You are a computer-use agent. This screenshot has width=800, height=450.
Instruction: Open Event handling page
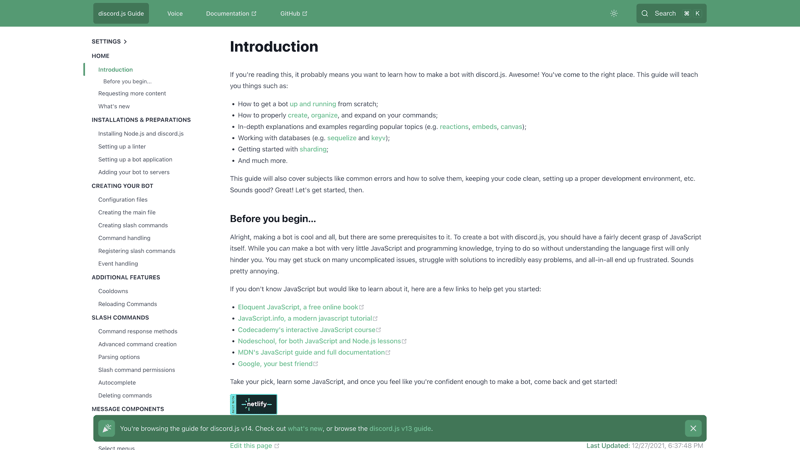pos(118,264)
